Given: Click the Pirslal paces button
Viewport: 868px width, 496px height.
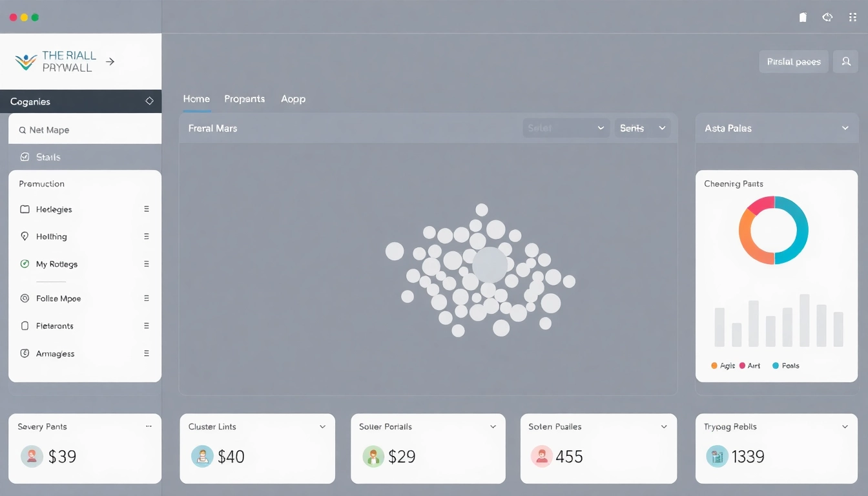Looking at the screenshot, I should 793,61.
